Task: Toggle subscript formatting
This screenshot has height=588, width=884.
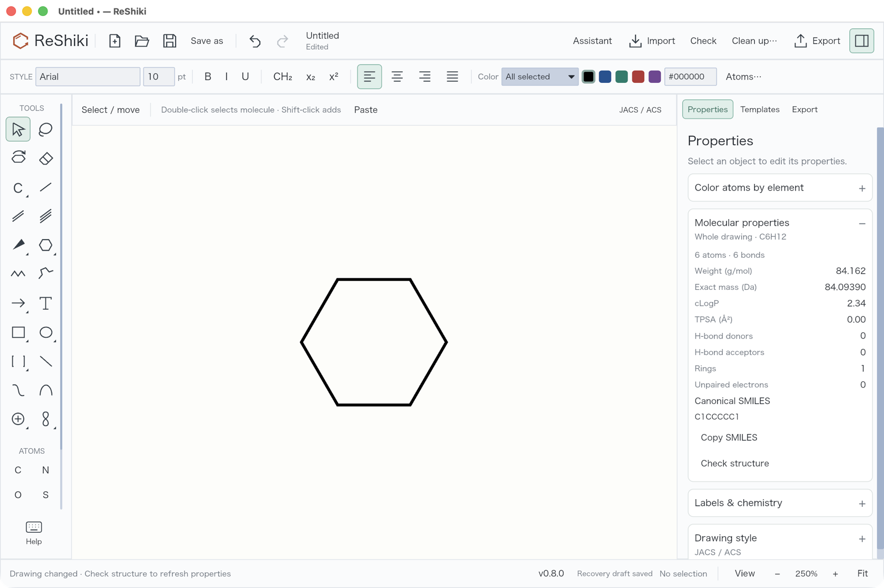Action: pyautogui.click(x=311, y=77)
